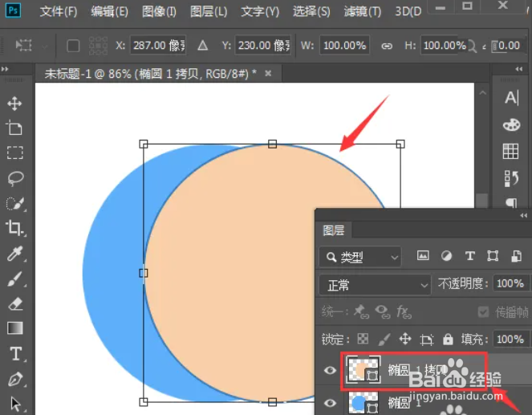The height and width of the screenshot is (415, 532).
Task: Click the 不透明度 opacity value field
Action: (510, 283)
